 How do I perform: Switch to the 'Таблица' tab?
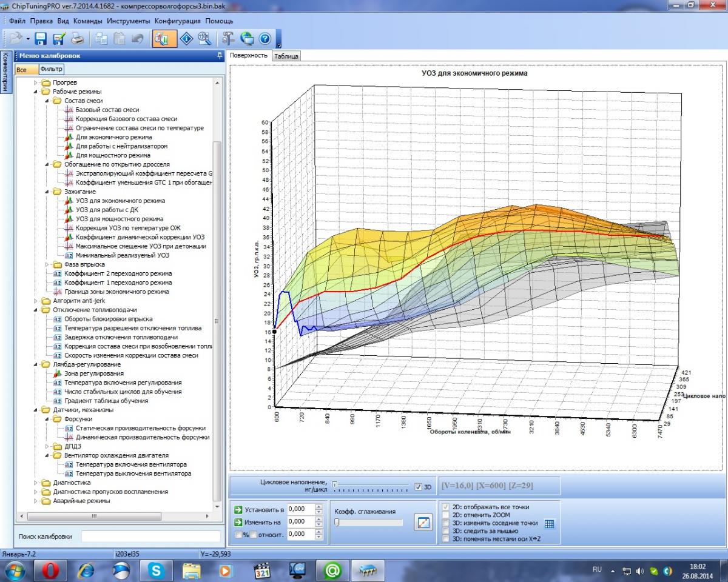(x=286, y=56)
